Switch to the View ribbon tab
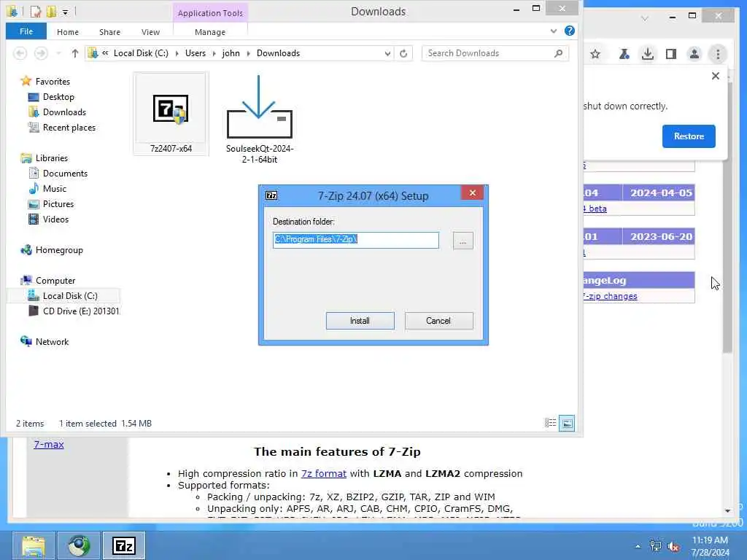This screenshot has height=560, width=747. pyautogui.click(x=150, y=32)
